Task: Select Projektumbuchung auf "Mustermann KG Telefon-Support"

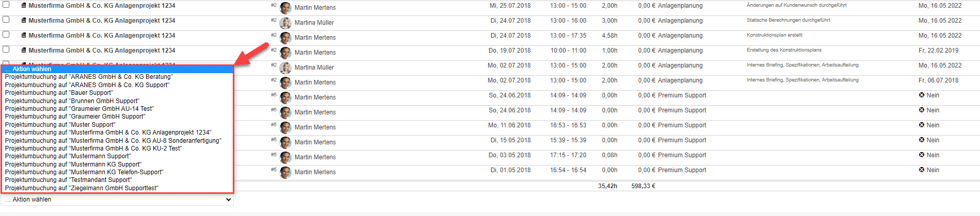Action: point(84,172)
